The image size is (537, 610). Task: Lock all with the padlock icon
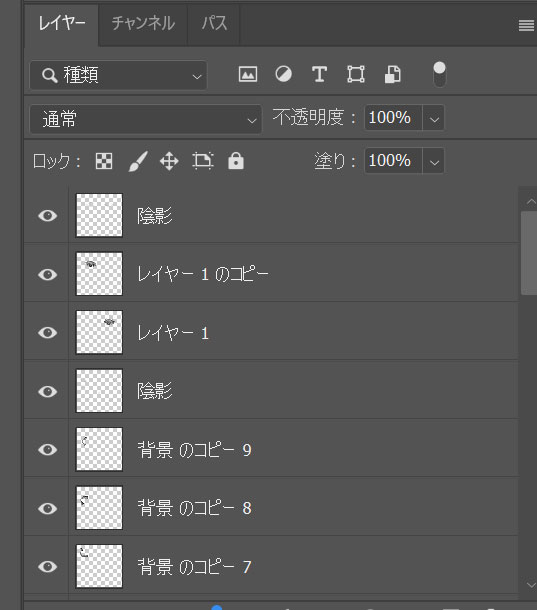pyautogui.click(x=236, y=161)
